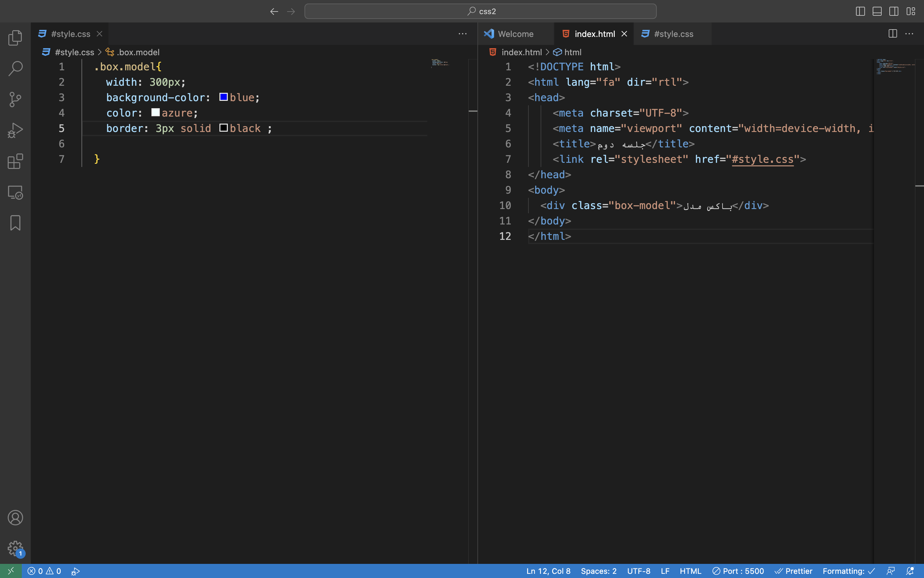The image size is (924, 578).
Task: Open more actions for left editor group
Action: coord(462,34)
